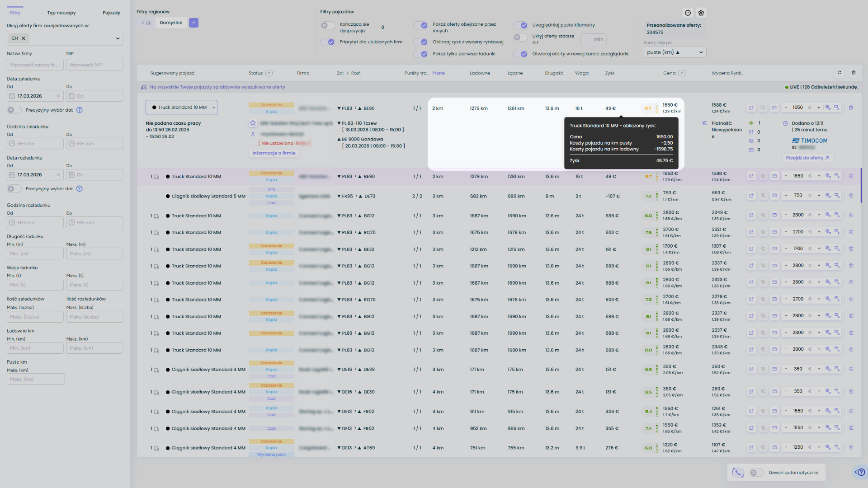This screenshot has width=868, height=488.
Task: Click the trash icon in table header
Action: [854, 73]
